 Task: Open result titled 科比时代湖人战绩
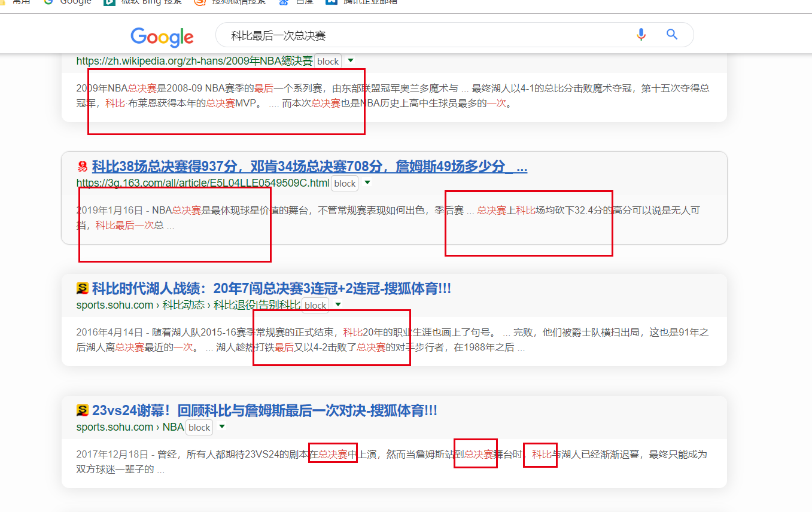(x=271, y=289)
